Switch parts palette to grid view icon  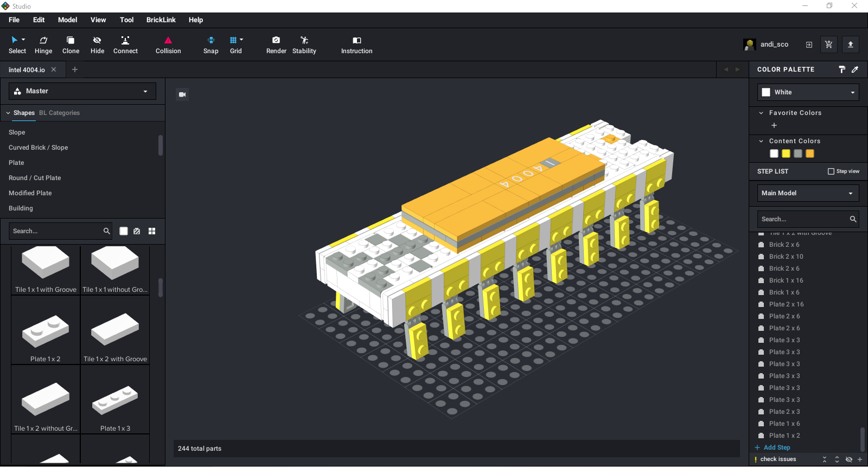tap(152, 231)
